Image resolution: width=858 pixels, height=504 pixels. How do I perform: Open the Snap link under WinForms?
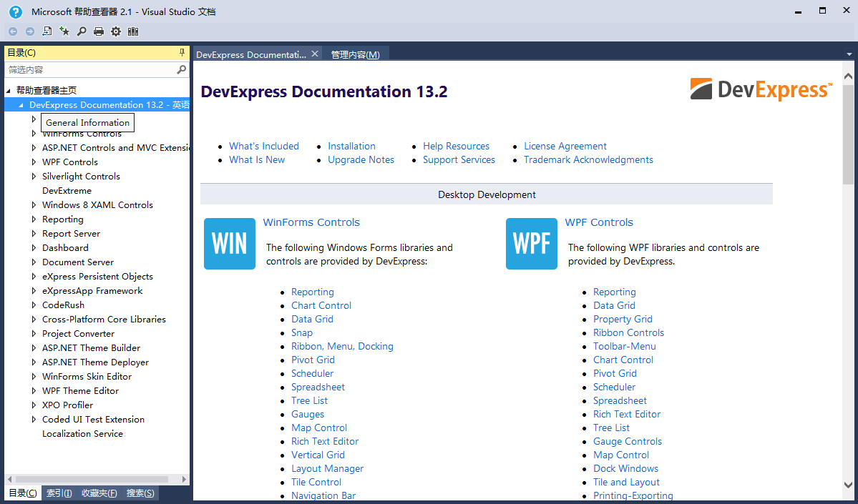coord(301,332)
